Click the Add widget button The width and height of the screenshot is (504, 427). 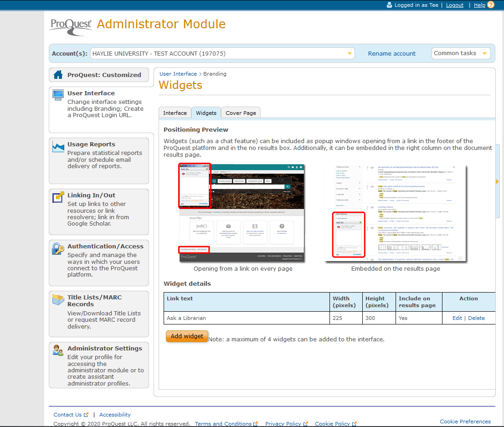coord(187,336)
